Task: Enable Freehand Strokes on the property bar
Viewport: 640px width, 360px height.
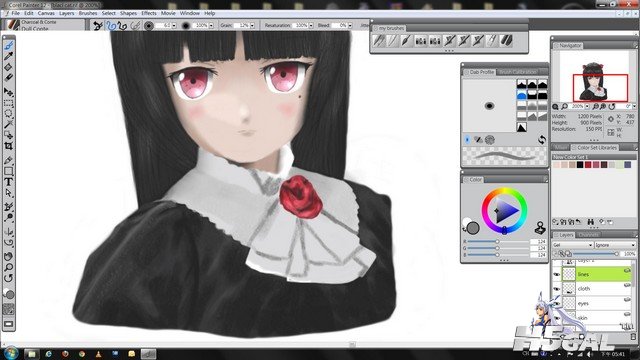Action: click(111, 26)
